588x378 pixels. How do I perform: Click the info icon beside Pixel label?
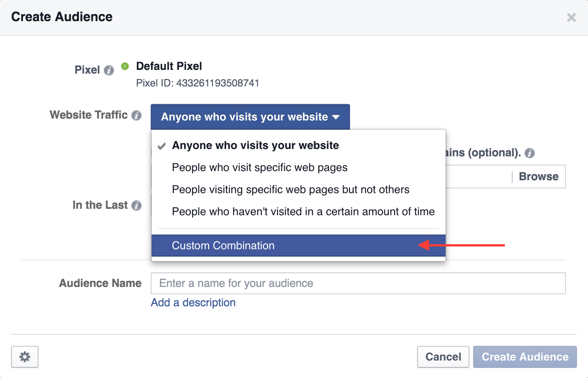click(x=109, y=70)
